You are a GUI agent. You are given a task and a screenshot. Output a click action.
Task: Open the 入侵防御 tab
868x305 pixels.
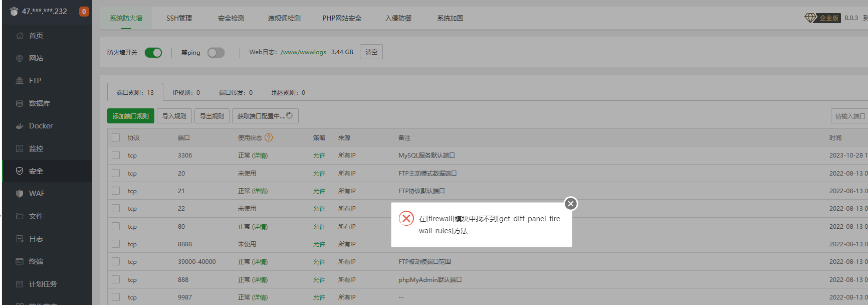tap(398, 18)
